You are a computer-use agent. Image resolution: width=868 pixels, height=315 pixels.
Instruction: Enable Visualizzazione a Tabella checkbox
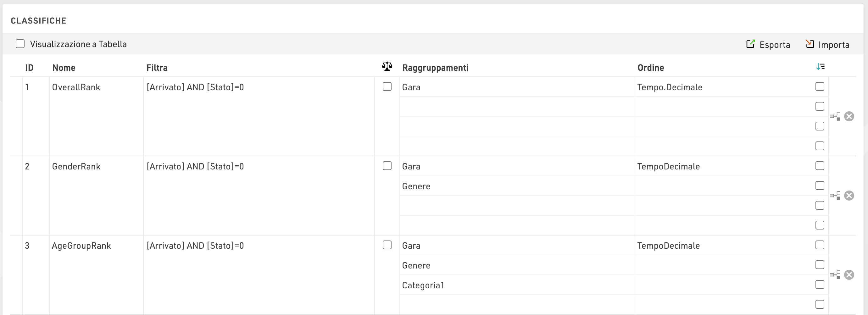point(20,44)
